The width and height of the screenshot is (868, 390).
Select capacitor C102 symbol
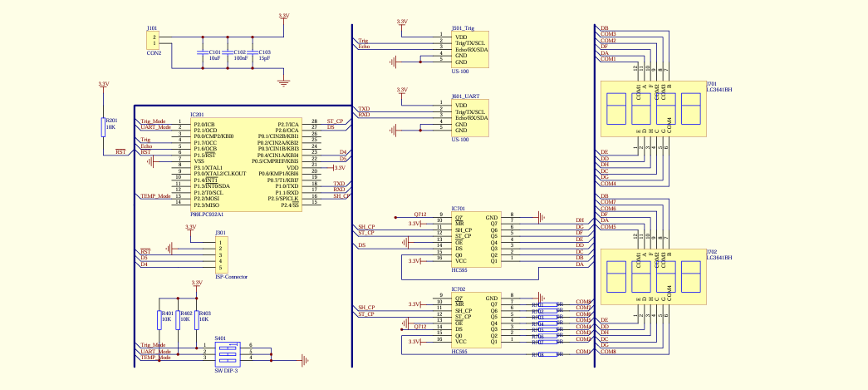[228, 53]
